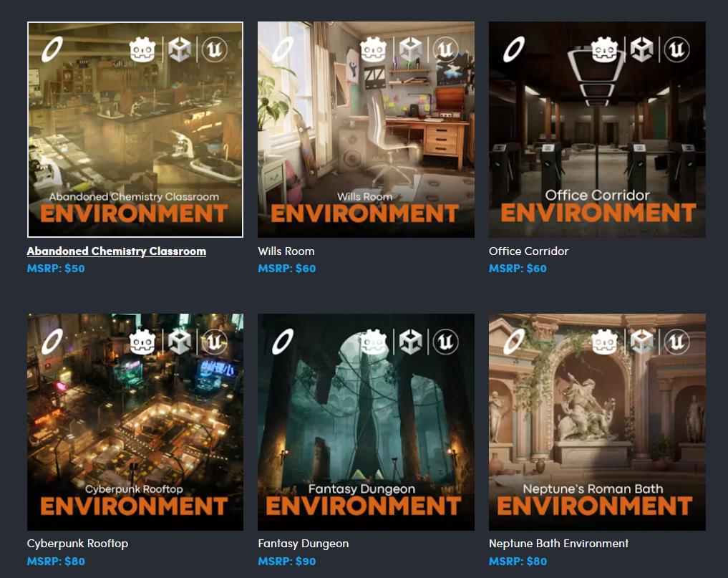Click the Neptune Bath Environment title

[558, 544]
